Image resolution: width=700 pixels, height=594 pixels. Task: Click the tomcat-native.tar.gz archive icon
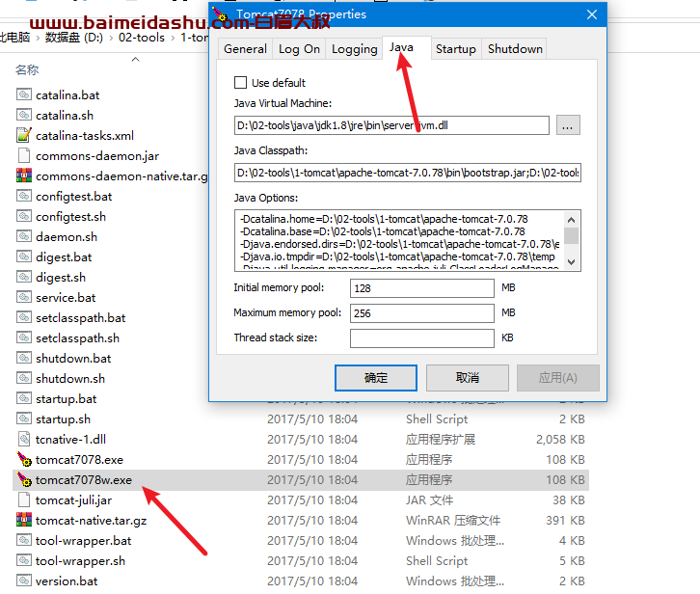[x=24, y=520]
